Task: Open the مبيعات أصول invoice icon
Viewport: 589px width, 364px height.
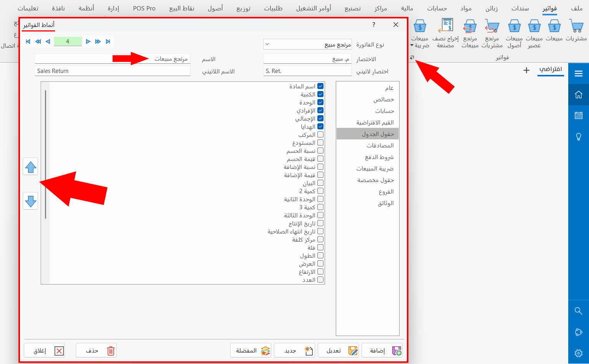Action: click(x=514, y=31)
